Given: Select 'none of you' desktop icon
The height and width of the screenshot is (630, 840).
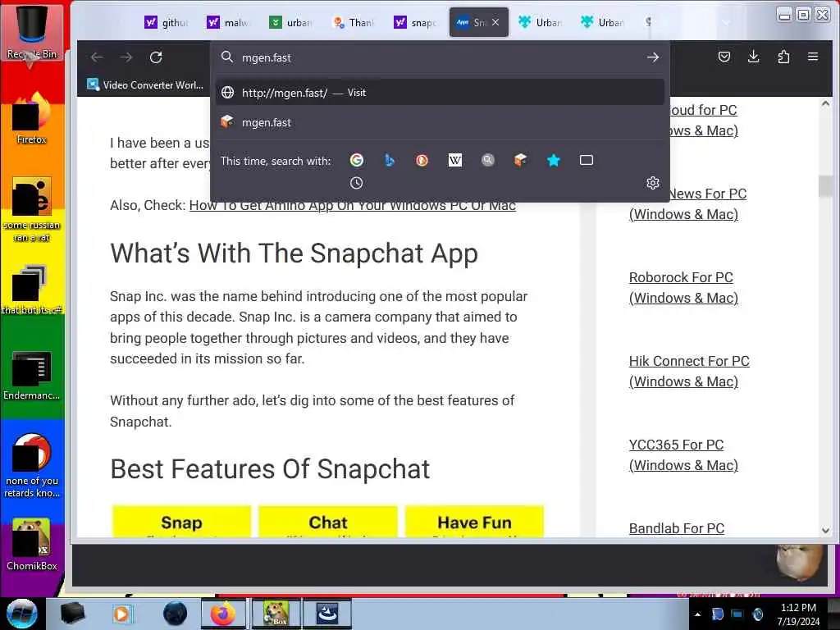Looking at the screenshot, I should point(32,465).
